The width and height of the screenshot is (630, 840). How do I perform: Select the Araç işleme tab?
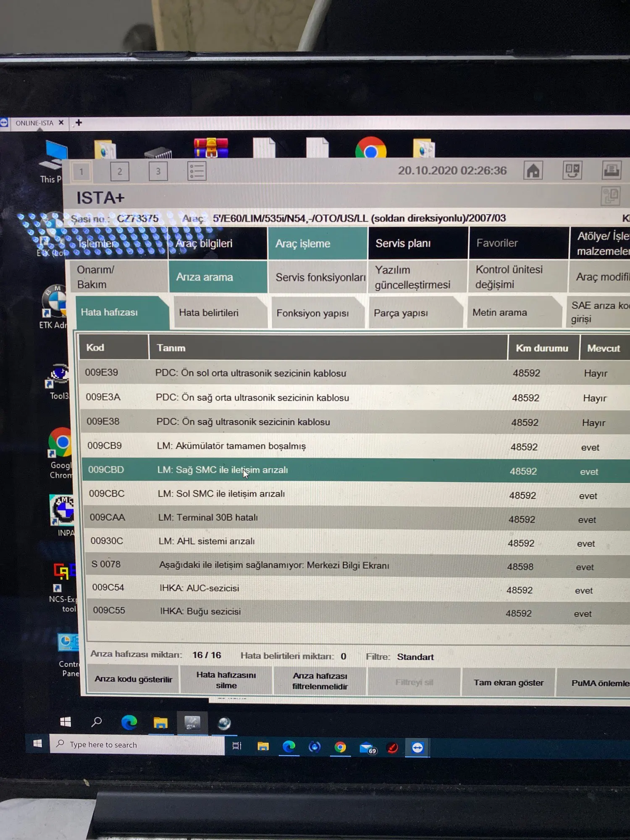(x=318, y=243)
